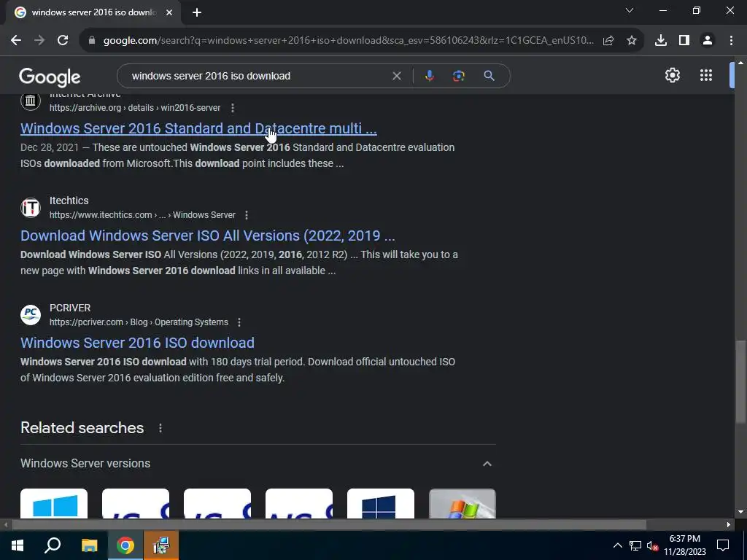Open options for PCRIVER result
Image resolution: width=747 pixels, height=560 pixels.
[x=239, y=322]
